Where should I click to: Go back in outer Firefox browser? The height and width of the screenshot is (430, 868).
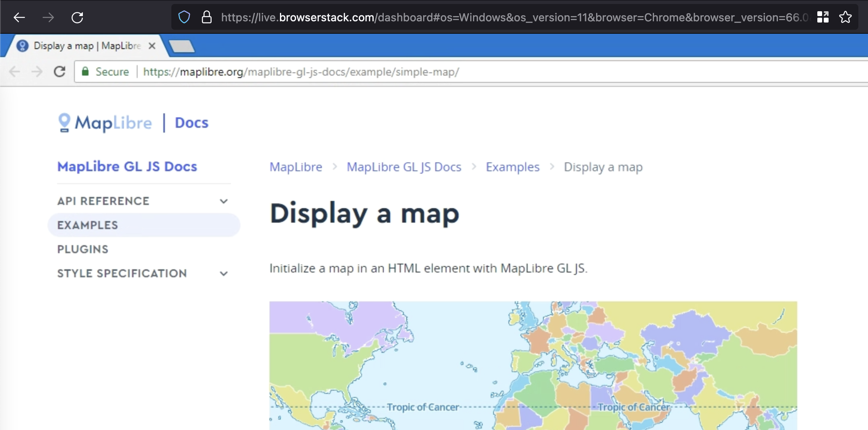coord(19,17)
